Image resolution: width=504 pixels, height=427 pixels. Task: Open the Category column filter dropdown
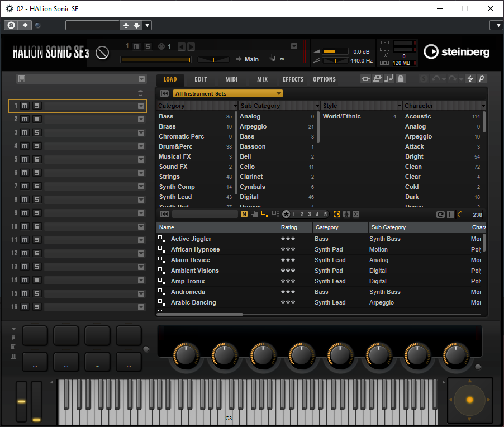click(235, 106)
